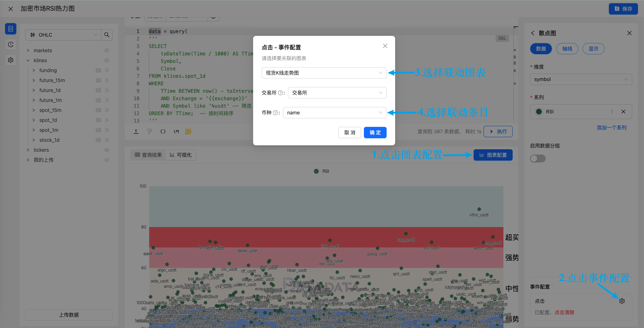Toggle the RSI legend in the chart
This screenshot has height=328, width=644.
coord(322,171)
